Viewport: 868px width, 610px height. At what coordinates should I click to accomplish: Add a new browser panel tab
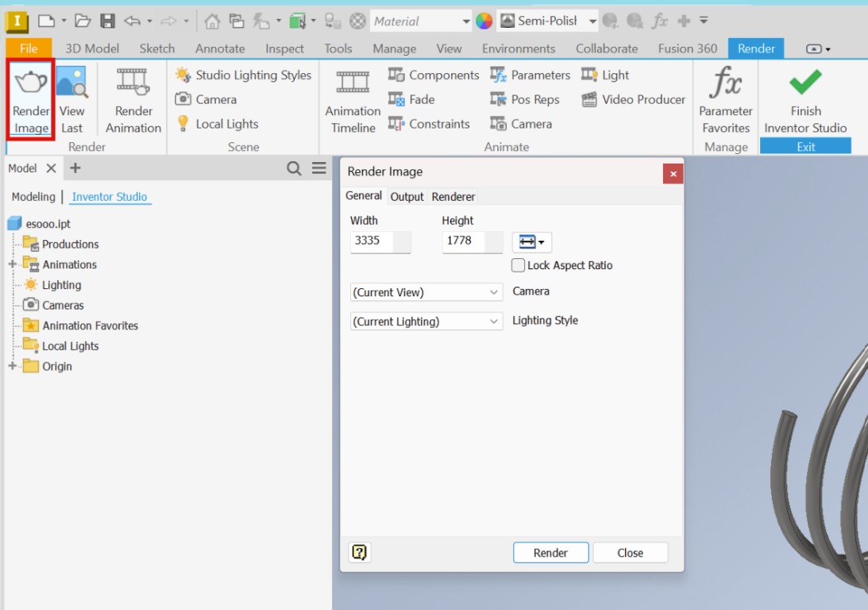pos(75,168)
